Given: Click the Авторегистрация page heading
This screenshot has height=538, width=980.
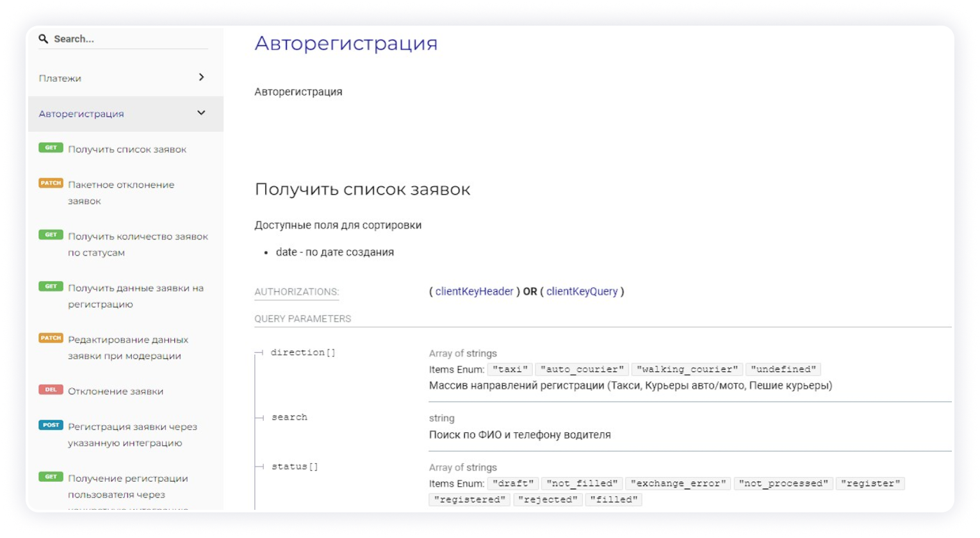Looking at the screenshot, I should pyautogui.click(x=346, y=44).
